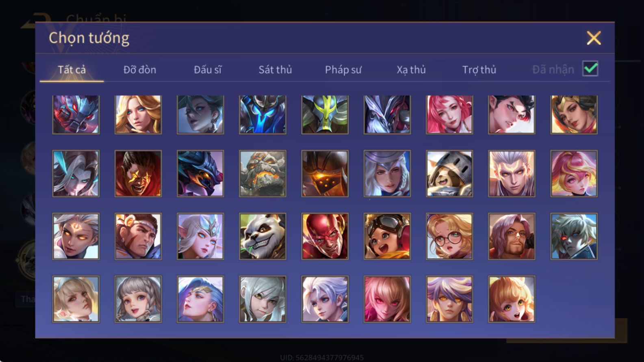Screen dimensions: 644x362
Task: Select the grey-braided girl portrait
Action: tap(138, 299)
